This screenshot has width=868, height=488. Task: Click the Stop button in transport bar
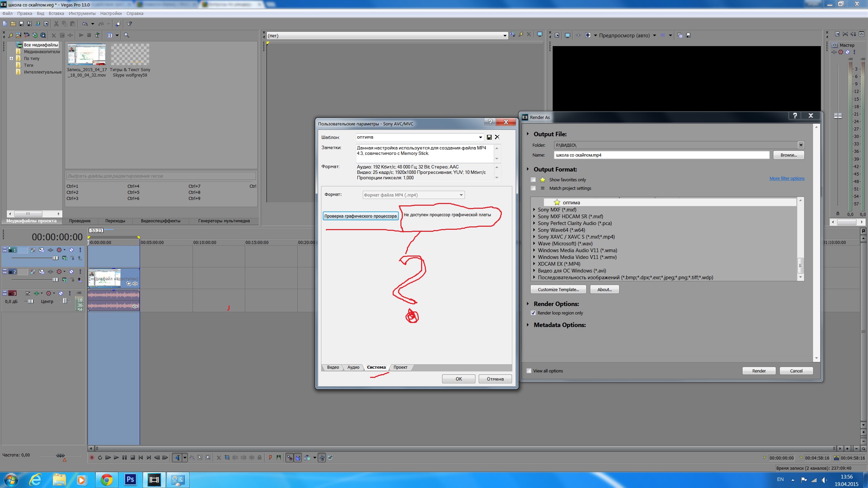coord(133,457)
